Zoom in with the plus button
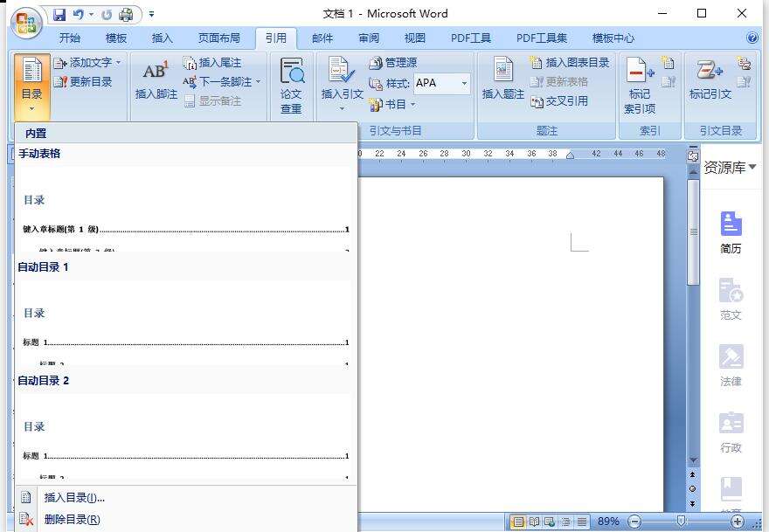Image resolution: width=769 pixels, height=532 pixels. point(738,522)
